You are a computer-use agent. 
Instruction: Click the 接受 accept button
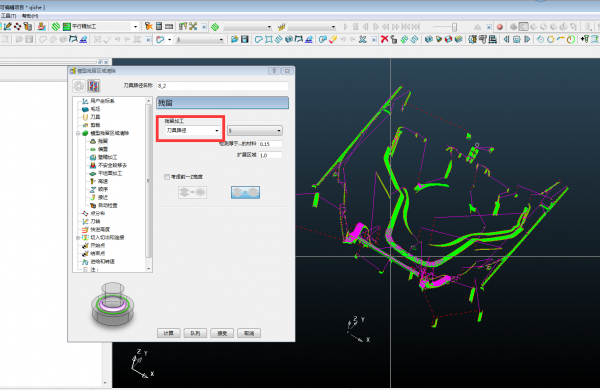pyautogui.click(x=222, y=333)
